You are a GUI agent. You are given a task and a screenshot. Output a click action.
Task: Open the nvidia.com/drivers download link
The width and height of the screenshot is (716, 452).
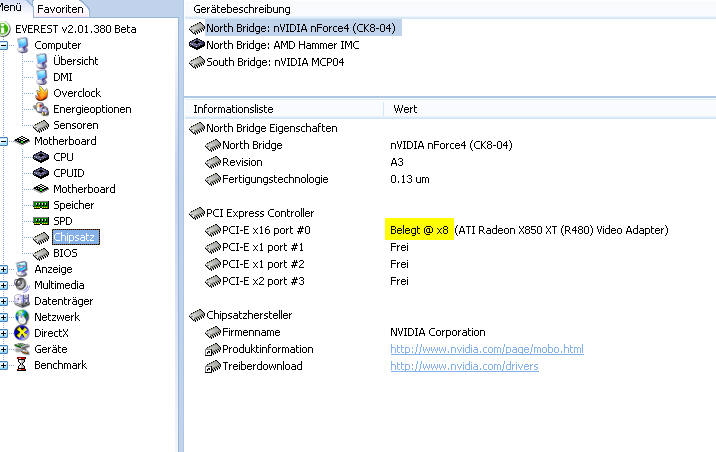pyautogui.click(x=464, y=366)
